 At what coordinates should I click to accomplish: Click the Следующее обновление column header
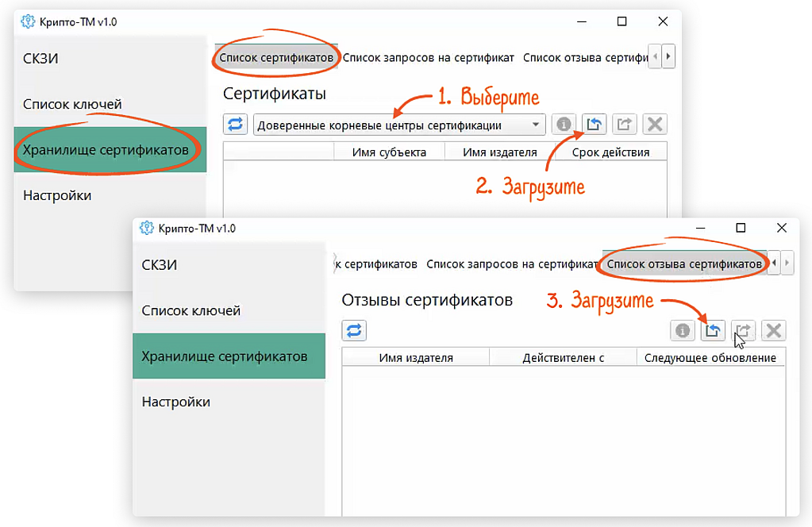click(710, 358)
